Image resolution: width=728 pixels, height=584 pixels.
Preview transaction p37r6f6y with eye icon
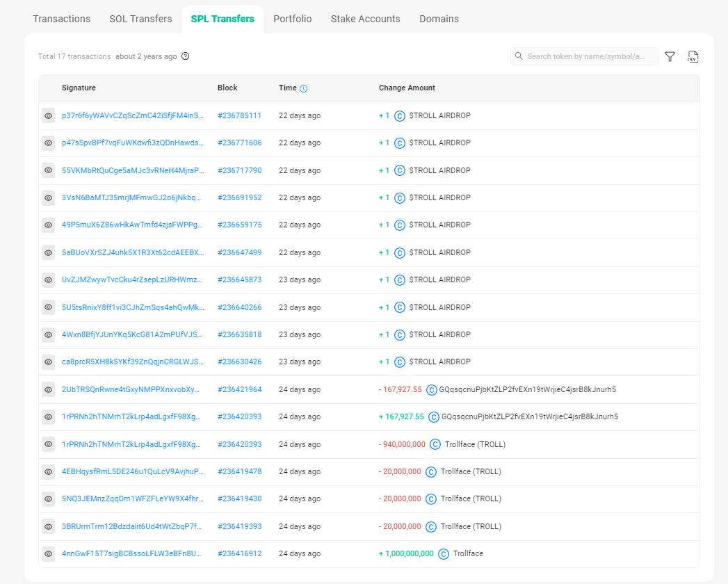pos(48,115)
